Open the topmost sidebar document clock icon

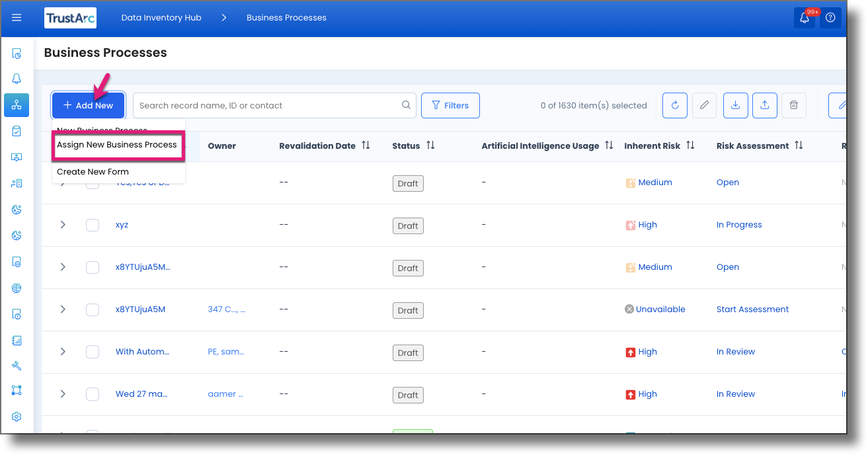(x=17, y=54)
